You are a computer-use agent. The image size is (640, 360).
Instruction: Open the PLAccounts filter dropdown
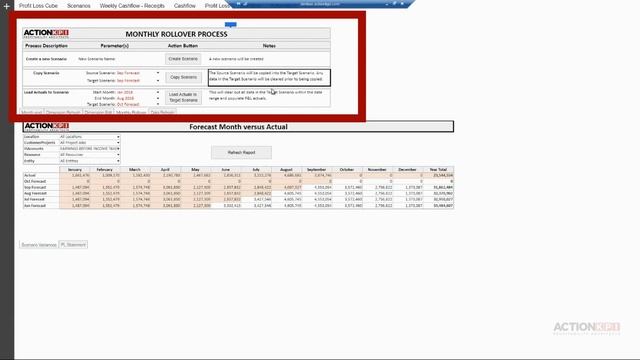[x=118, y=149]
